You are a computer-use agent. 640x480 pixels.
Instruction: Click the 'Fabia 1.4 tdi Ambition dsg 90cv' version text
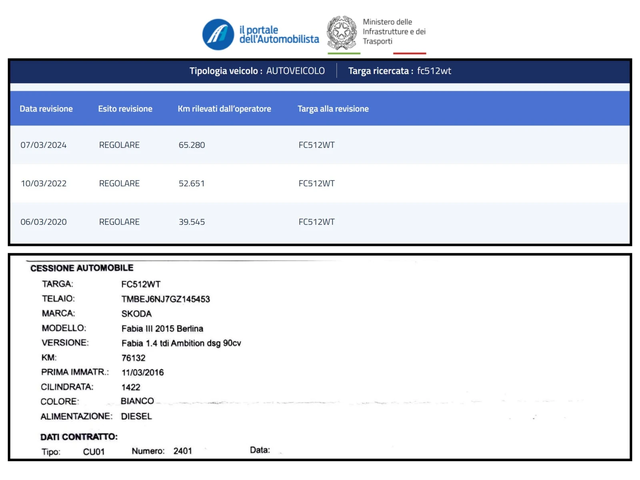[181, 343]
